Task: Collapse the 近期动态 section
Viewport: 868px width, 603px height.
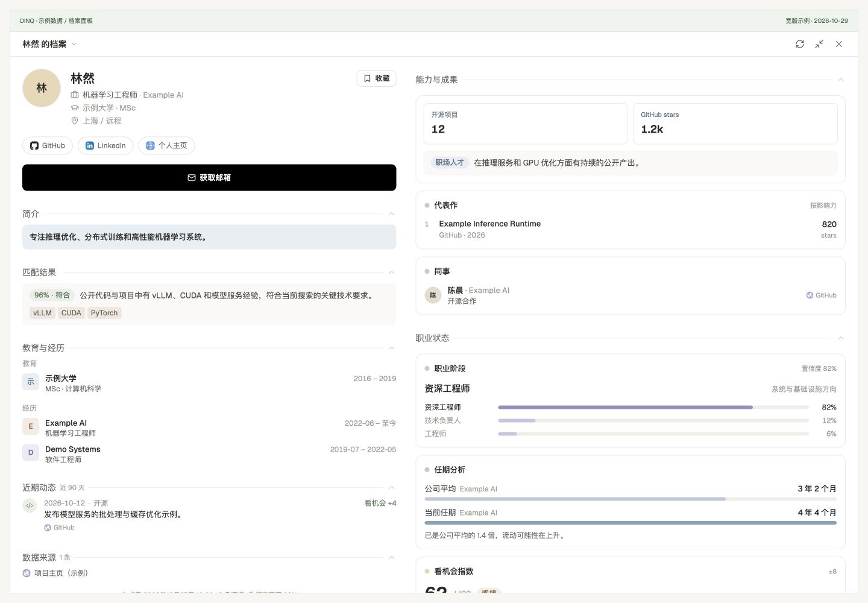Action: [x=391, y=488]
